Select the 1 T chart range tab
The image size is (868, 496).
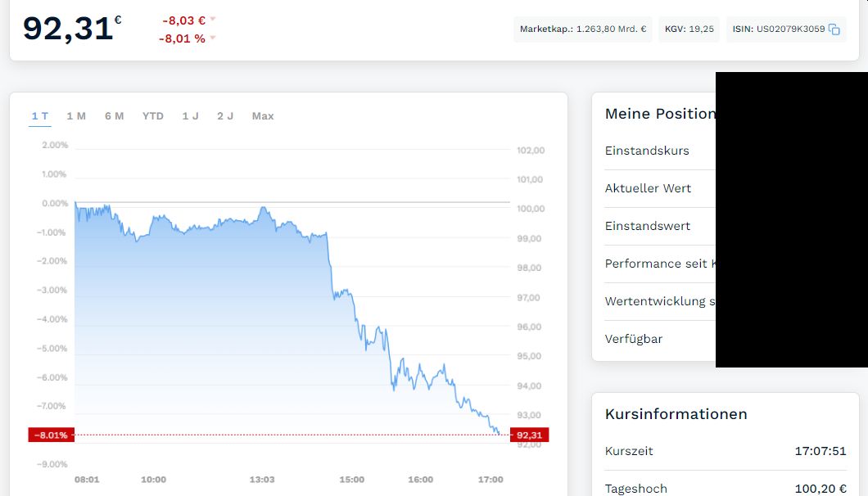40,116
